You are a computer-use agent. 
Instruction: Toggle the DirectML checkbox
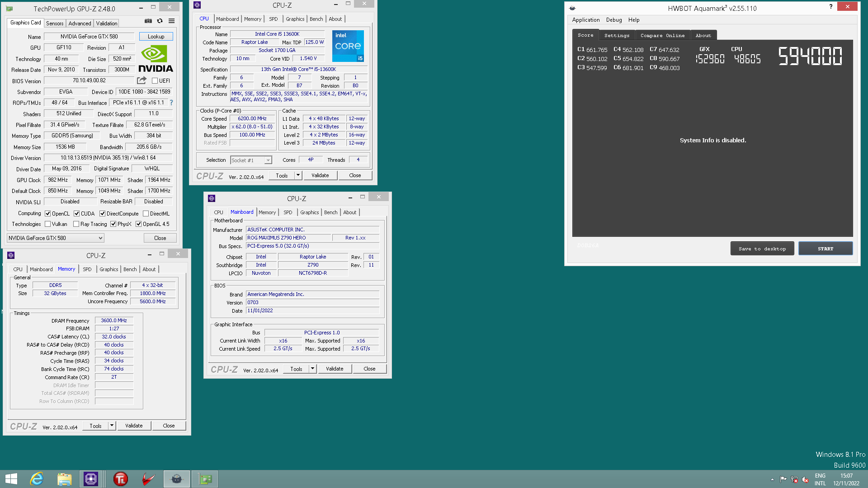[146, 214]
